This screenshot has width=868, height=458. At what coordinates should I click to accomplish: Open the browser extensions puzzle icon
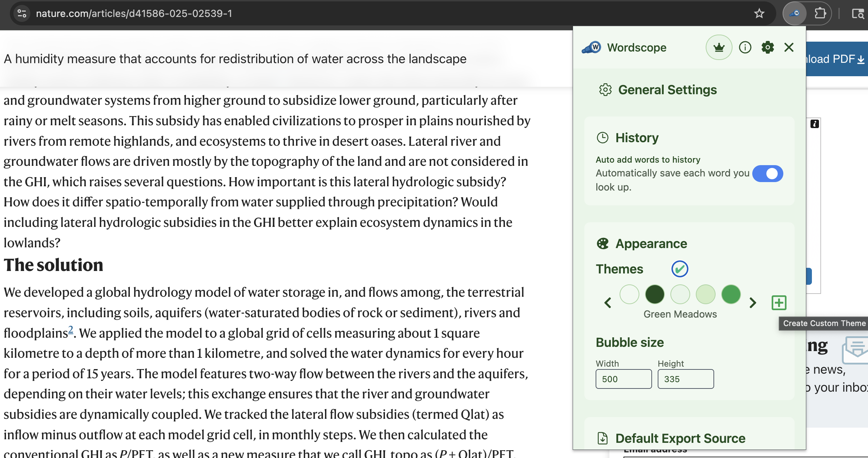pyautogui.click(x=821, y=13)
